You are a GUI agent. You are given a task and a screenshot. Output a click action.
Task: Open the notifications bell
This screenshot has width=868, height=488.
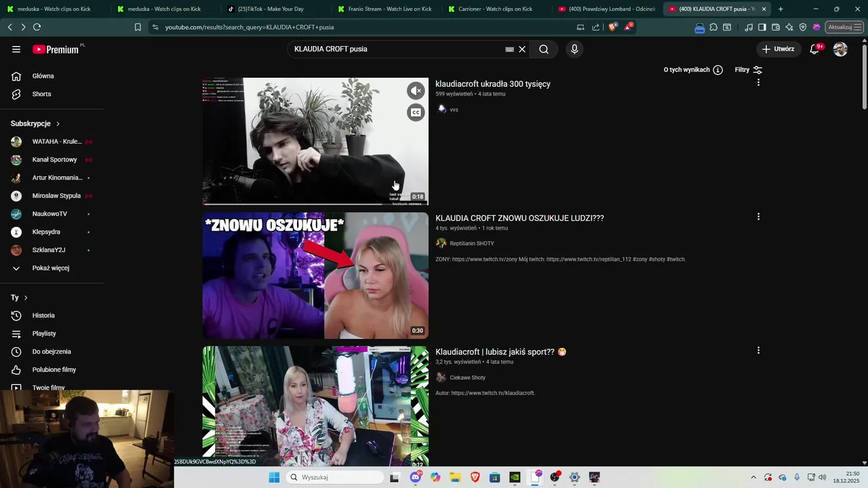[814, 49]
